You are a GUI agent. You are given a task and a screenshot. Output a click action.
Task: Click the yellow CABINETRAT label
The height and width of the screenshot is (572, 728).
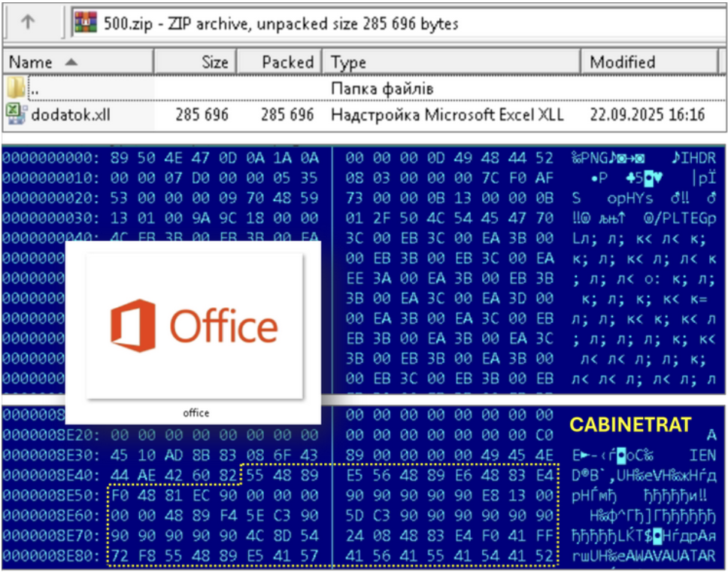click(x=629, y=425)
